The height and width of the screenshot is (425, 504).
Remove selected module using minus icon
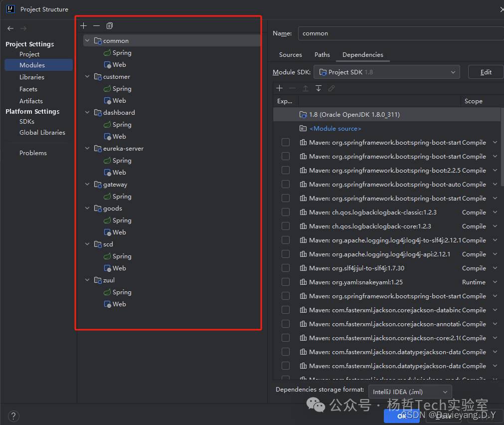tap(96, 25)
